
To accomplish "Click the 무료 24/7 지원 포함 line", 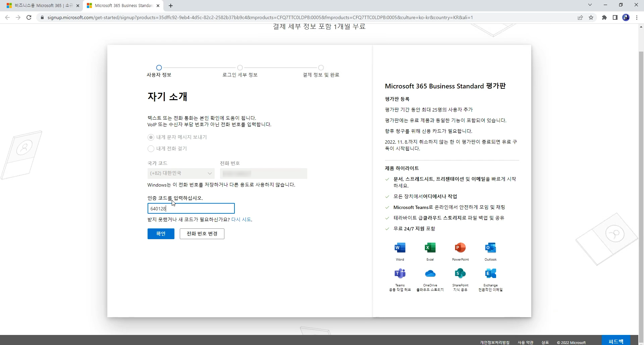I will [414, 228].
